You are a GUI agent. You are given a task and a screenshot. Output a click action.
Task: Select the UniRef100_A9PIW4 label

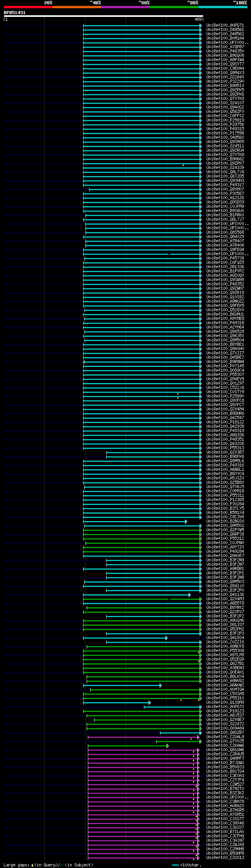pyautogui.click(x=225, y=60)
